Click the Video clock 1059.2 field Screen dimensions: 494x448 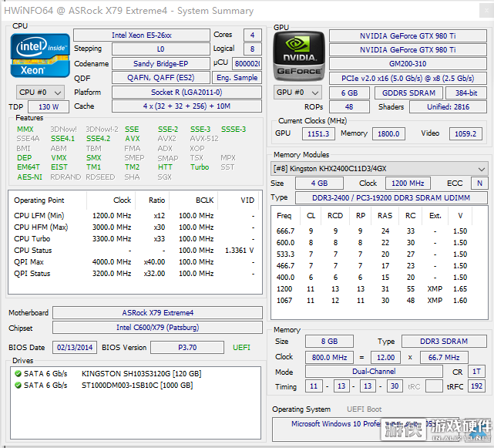[465, 133]
